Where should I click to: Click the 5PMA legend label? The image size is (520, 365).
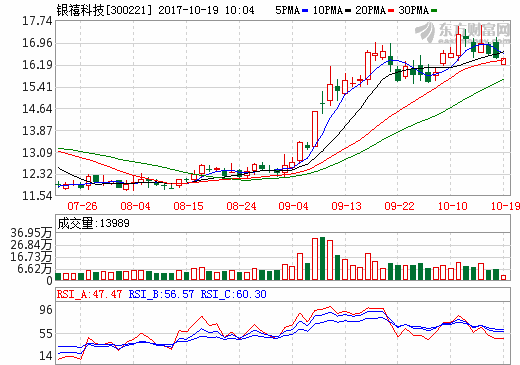287,10
